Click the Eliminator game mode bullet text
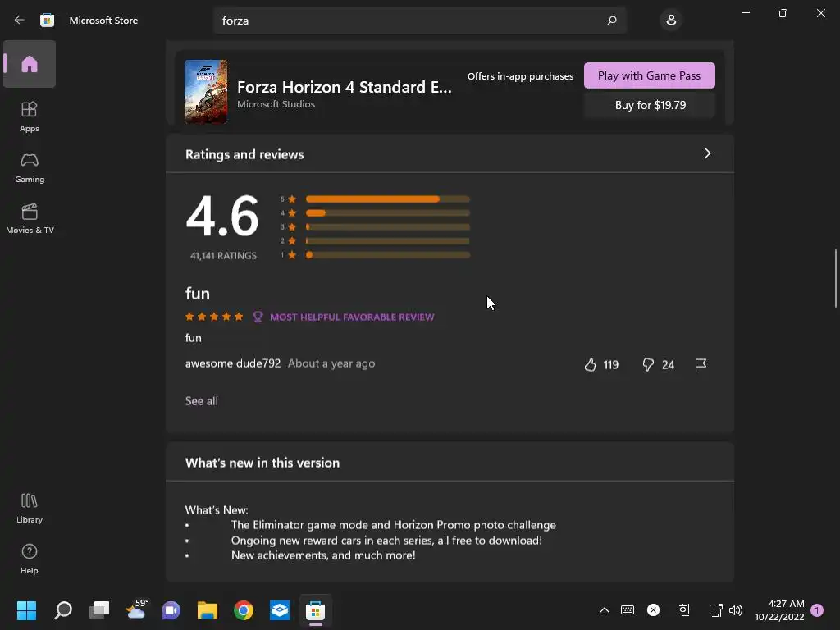The height and width of the screenshot is (630, 840). [x=393, y=525]
